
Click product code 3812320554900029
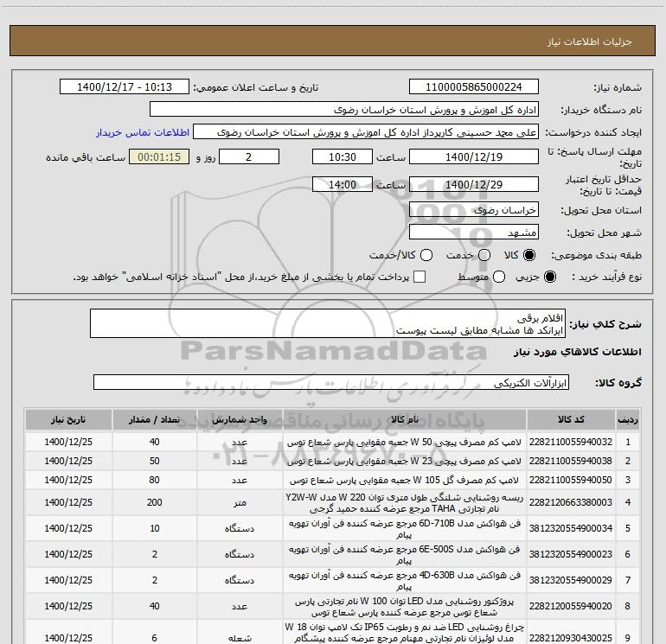[571, 580]
